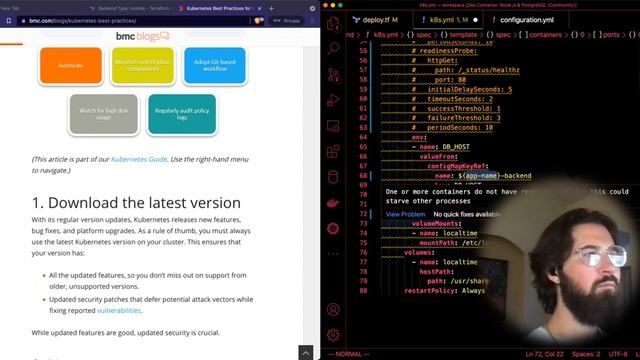This screenshot has height=360, width=640.
Task: Click the blue Adopt Git-based workflow tile
Action: pyautogui.click(x=215, y=65)
